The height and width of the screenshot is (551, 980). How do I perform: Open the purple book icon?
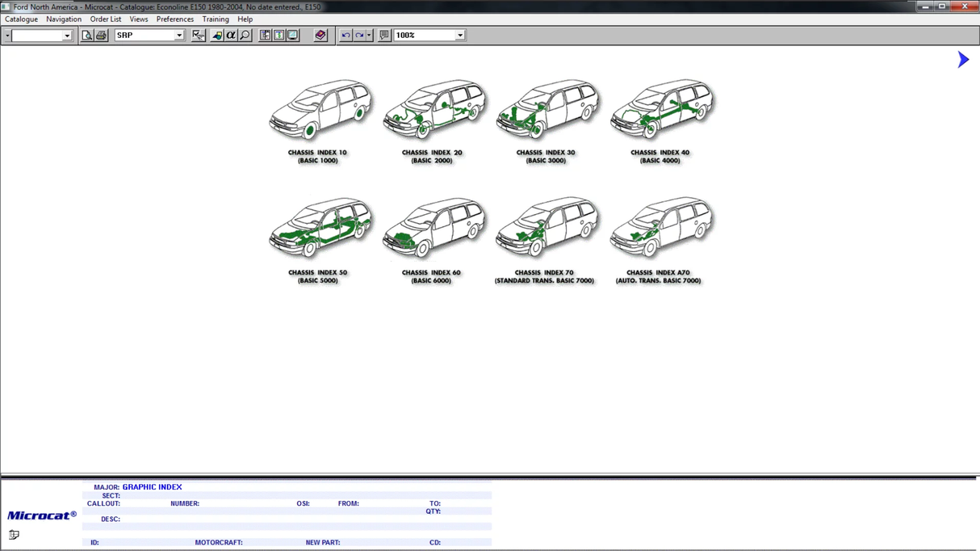point(320,36)
